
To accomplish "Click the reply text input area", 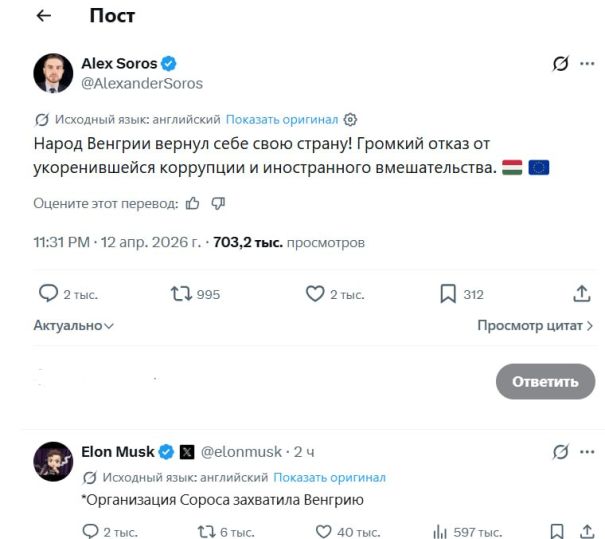I will click(250, 381).
